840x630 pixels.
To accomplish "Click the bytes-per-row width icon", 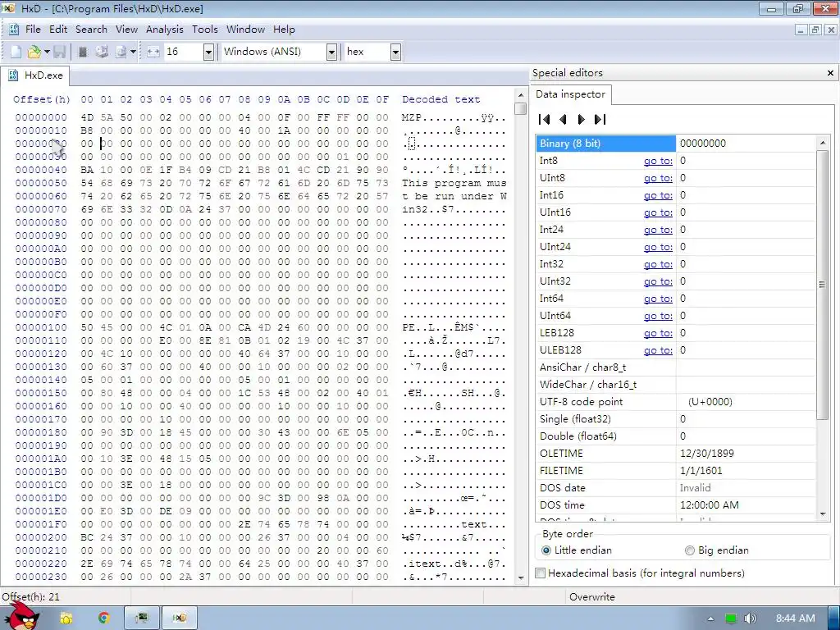I will 153,52.
